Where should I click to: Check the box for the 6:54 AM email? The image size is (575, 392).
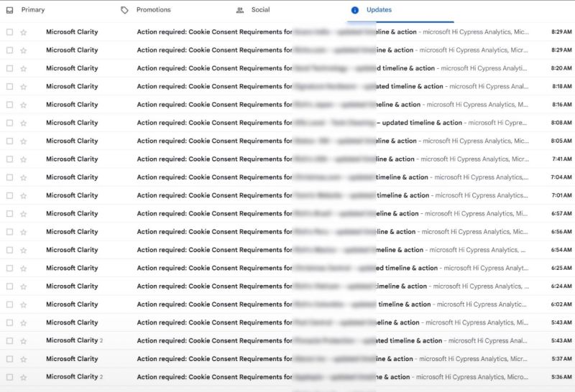9,250
